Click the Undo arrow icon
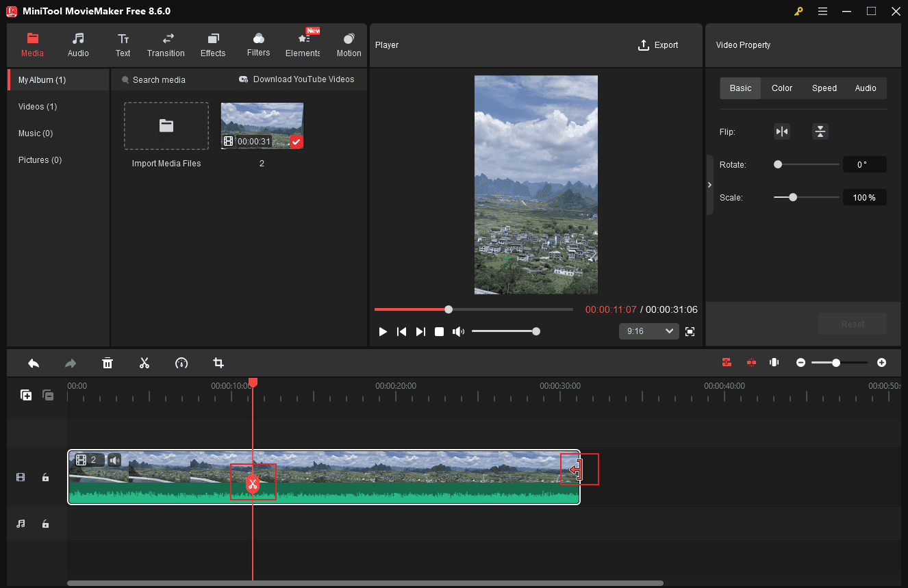Image resolution: width=908 pixels, height=588 pixels. point(34,363)
